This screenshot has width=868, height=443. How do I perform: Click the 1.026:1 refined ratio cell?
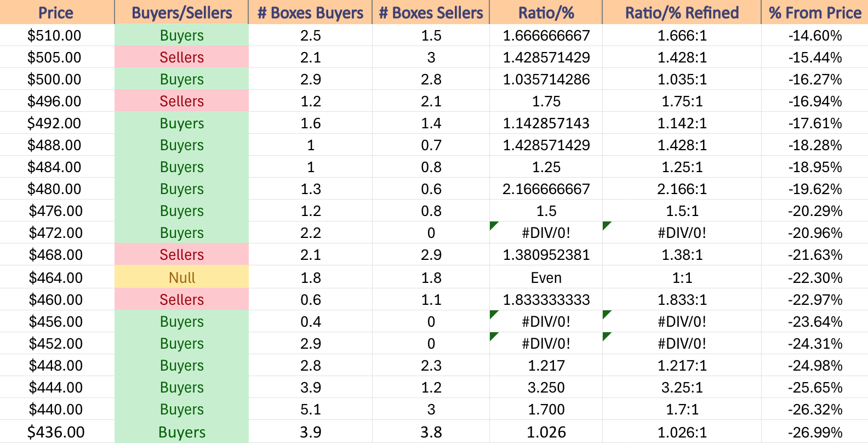coord(682,432)
